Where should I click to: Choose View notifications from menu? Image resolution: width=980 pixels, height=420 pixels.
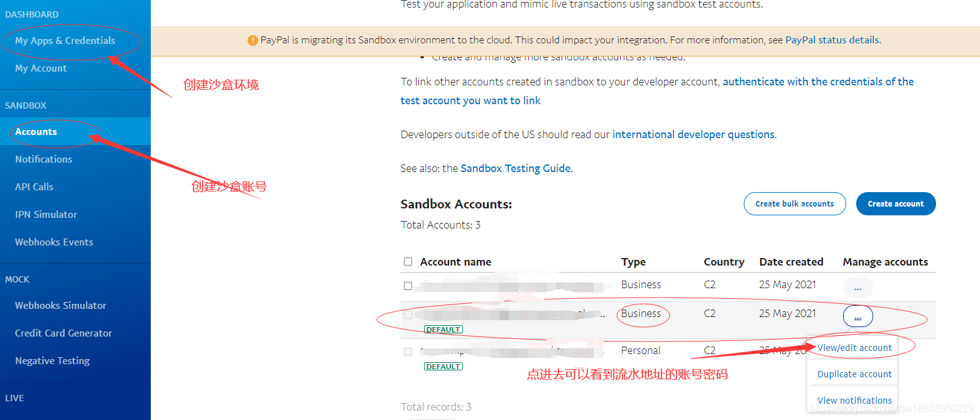(x=854, y=401)
